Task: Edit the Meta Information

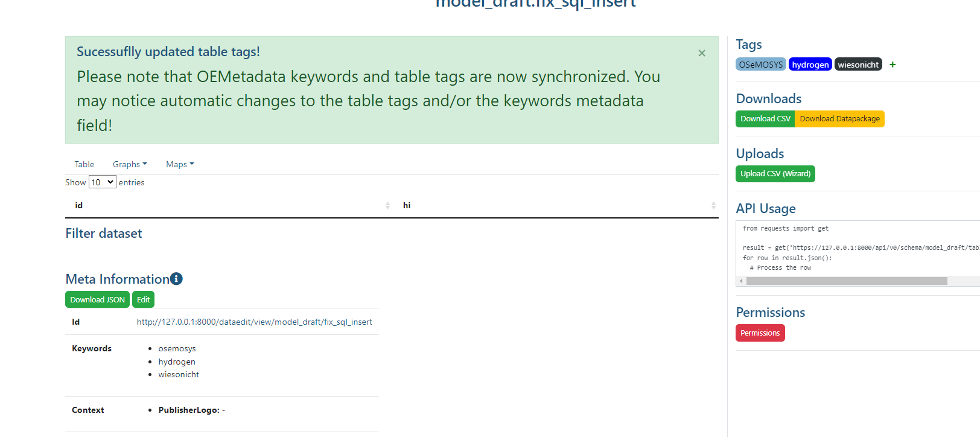Action: [x=143, y=299]
